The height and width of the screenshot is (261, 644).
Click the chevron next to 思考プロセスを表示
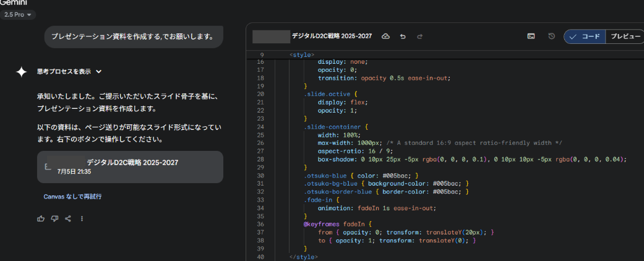pos(99,72)
